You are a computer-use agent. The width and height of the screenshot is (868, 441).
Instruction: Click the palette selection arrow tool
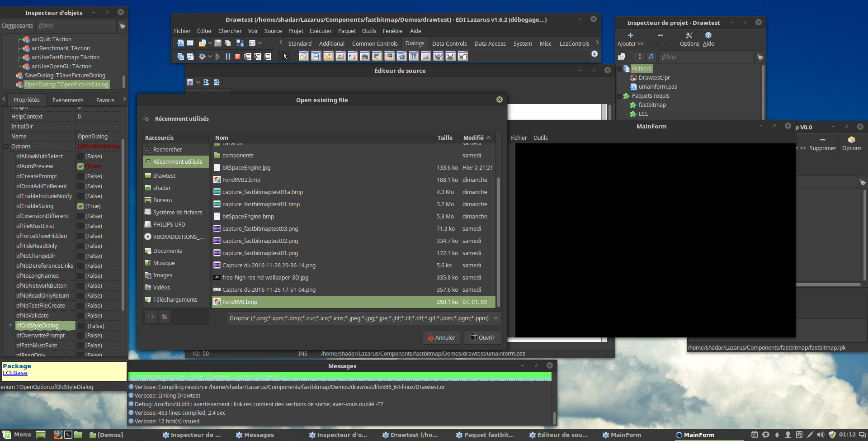point(285,56)
